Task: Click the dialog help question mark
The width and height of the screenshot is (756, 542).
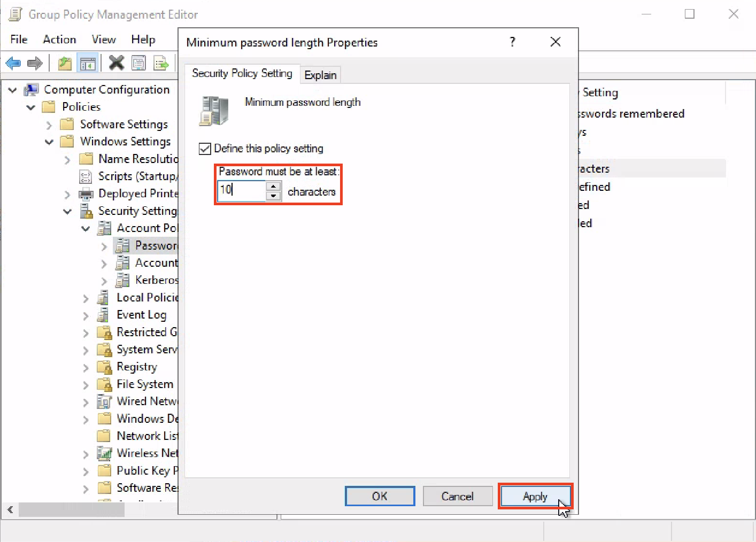Action: tap(512, 42)
